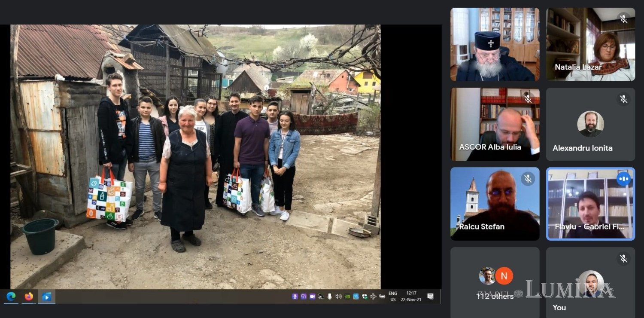This screenshot has height=318, width=644.
Task: Click muted mic icon on Alexandru Ionita tile
Action: (623, 99)
